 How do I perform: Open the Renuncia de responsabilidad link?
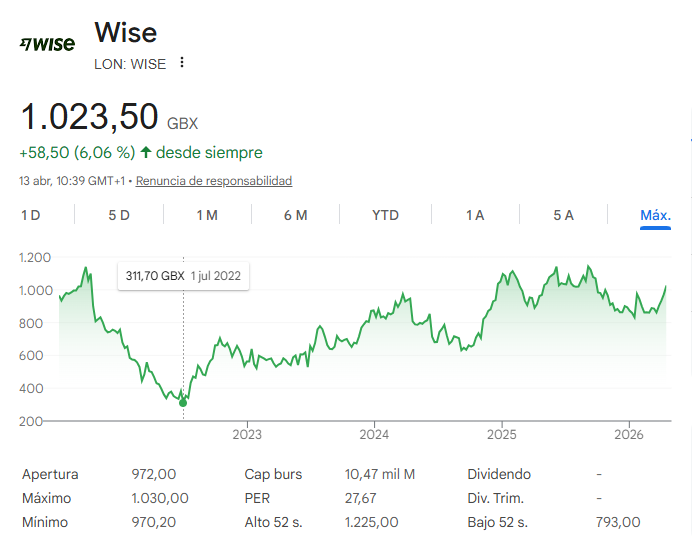[214, 181]
